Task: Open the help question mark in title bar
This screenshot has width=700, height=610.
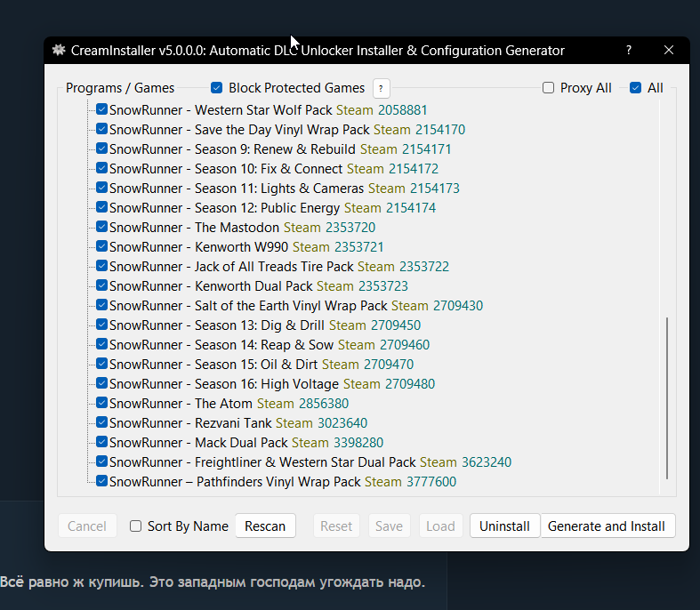Action: 629,50
